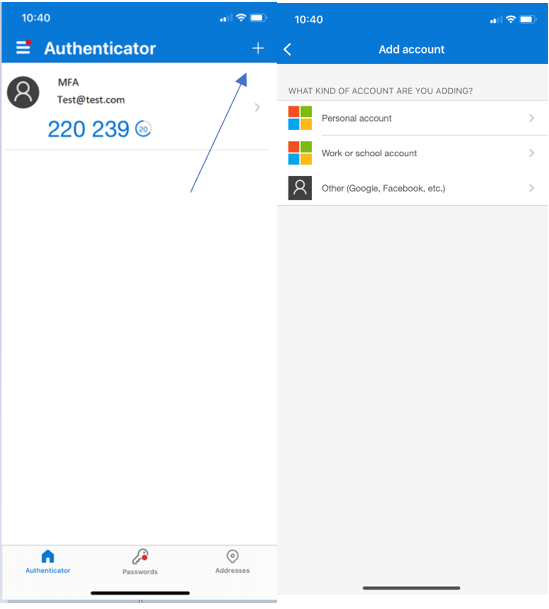Viewport: 549px width, 609px height.
Task: Open the Other (Google, Facebook) chevron
Action: pyautogui.click(x=532, y=188)
